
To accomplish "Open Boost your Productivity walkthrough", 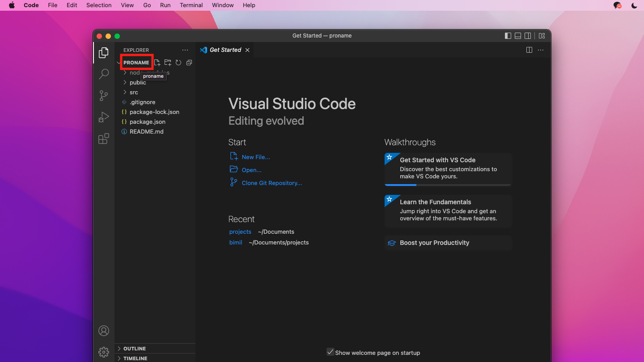I will (x=448, y=243).
